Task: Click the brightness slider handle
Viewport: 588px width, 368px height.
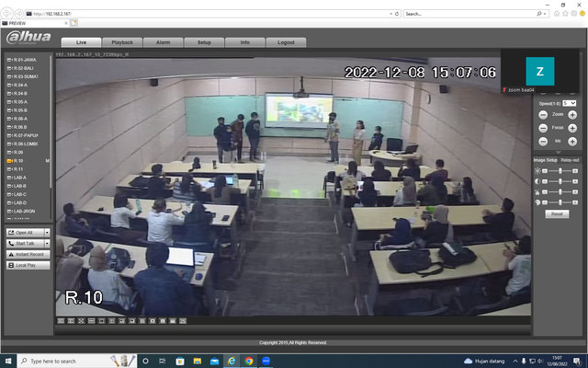Action: point(560,171)
